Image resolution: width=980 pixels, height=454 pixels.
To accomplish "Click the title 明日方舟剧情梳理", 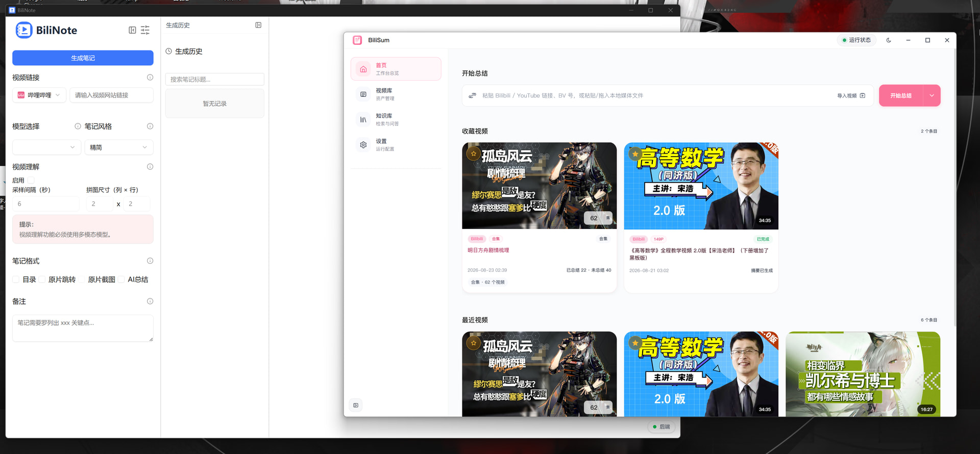I will pyautogui.click(x=488, y=250).
